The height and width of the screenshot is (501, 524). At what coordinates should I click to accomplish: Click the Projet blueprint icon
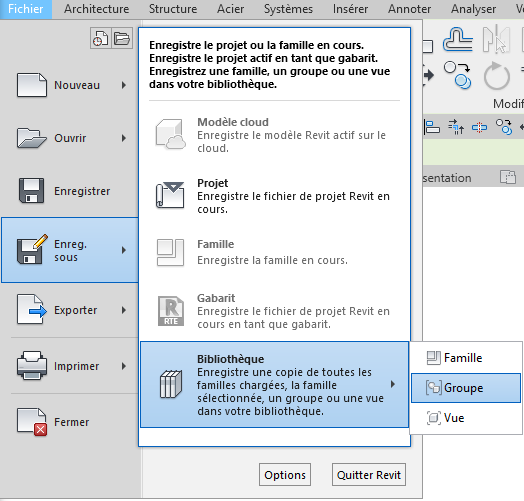tap(170, 195)
